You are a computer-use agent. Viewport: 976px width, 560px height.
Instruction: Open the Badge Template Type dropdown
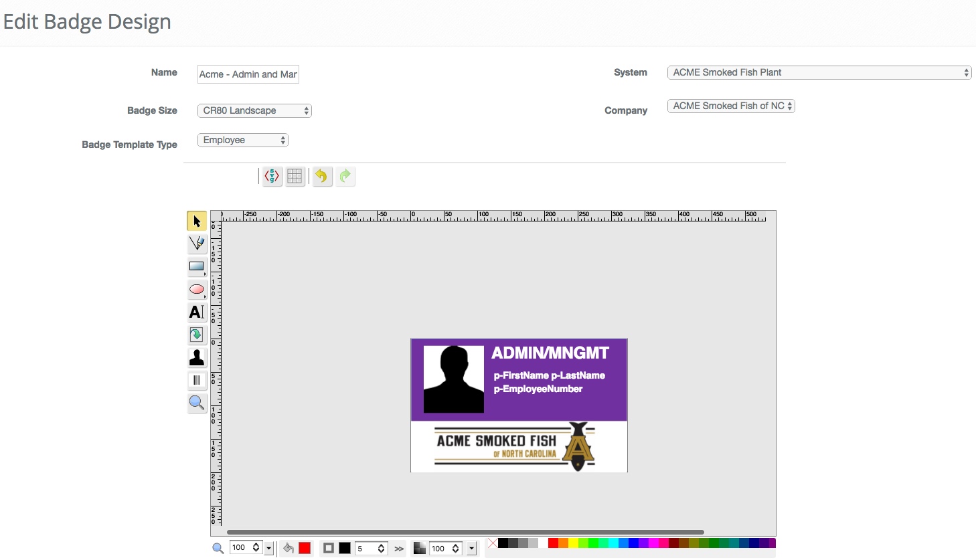[x=242, y=141]
